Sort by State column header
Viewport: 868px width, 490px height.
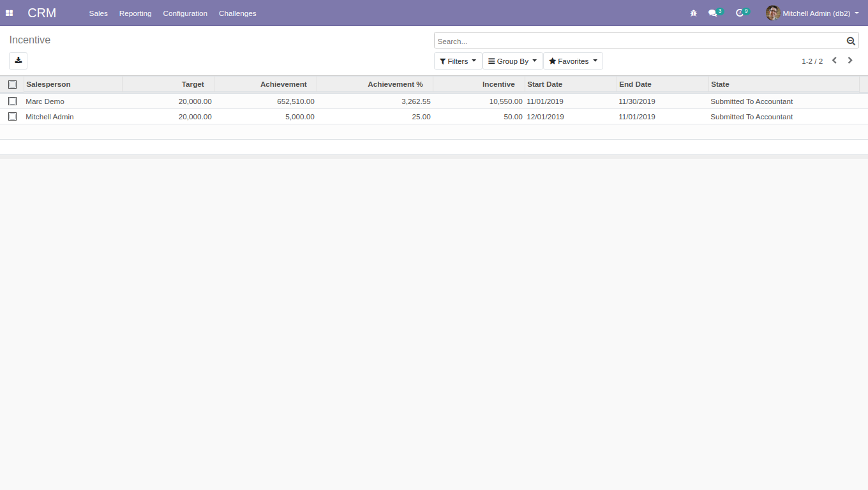pos(784,84)
